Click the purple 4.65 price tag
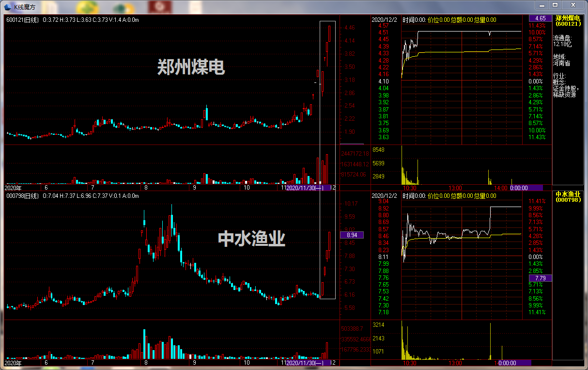588x370 pixels. [540, 18]
